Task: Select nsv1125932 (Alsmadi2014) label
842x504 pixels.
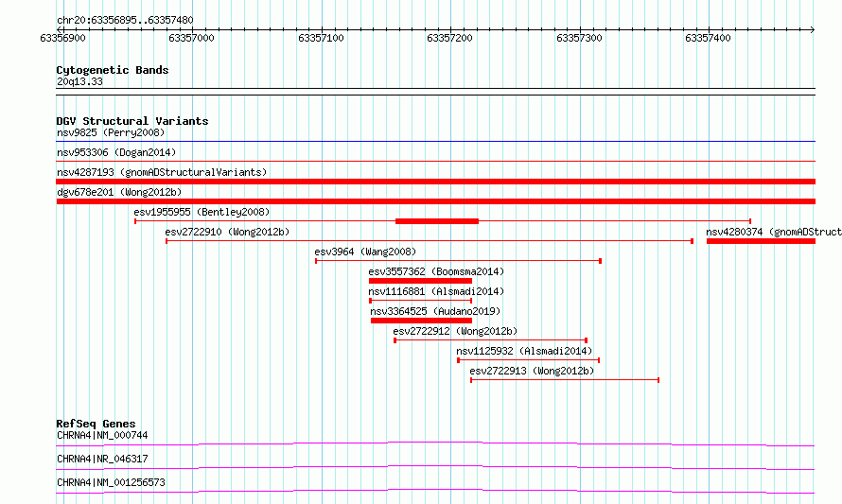Action: click(x=524, y=351)
